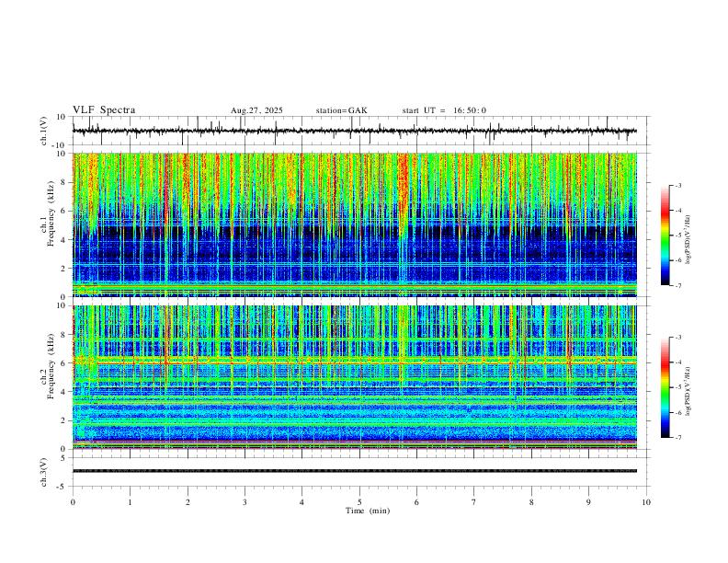The height and width of the screenshot is (563, 728).
Task: Click the '5' tick on ch.3(V) axis
Action: coord(64,458)
